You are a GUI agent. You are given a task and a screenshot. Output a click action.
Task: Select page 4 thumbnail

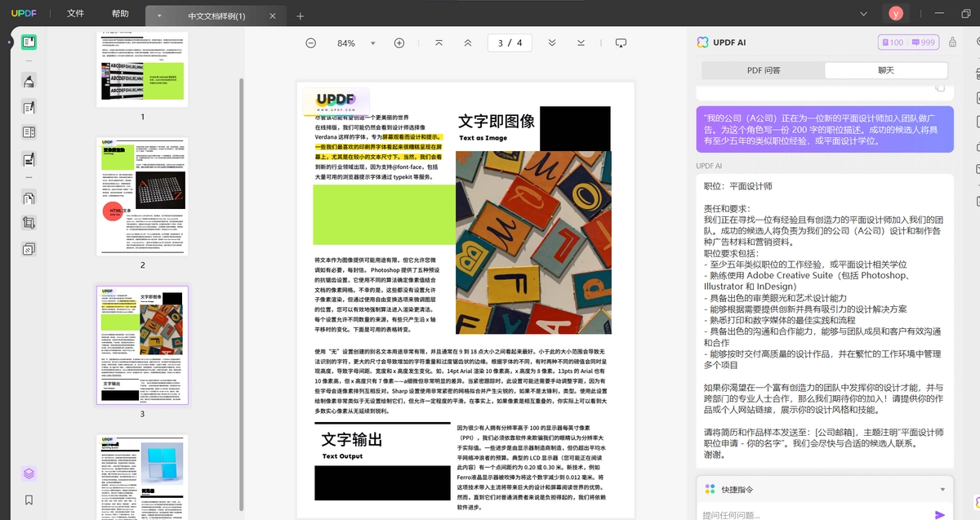[142, 478]
